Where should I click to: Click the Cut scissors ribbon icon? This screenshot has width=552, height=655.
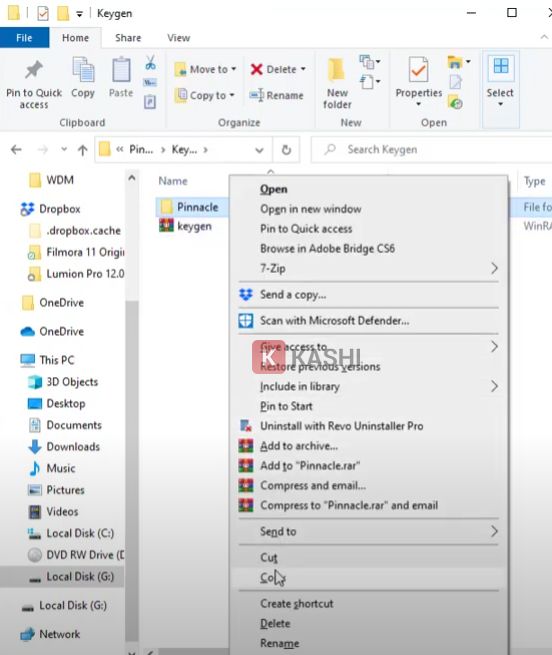click(x=150, y=63)
